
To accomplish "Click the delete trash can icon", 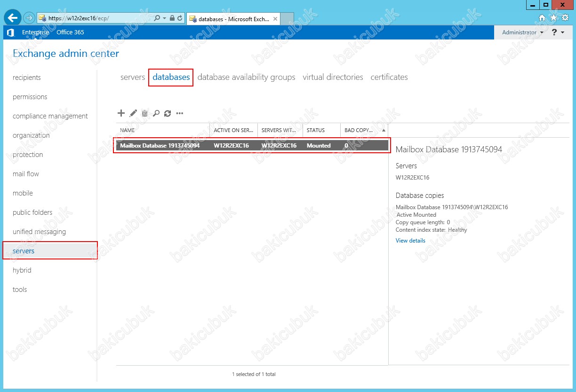I will [x=145, y=113].
